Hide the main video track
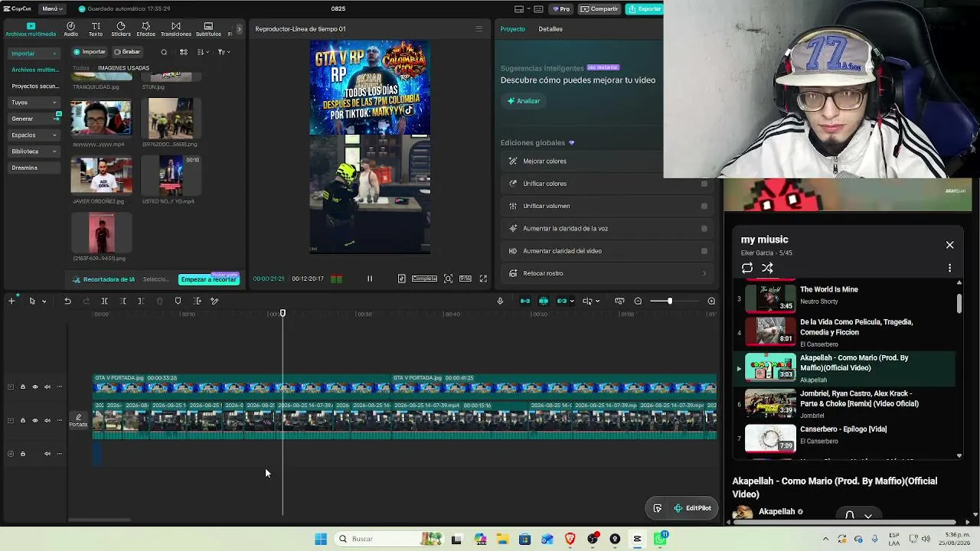 point(34,420)
